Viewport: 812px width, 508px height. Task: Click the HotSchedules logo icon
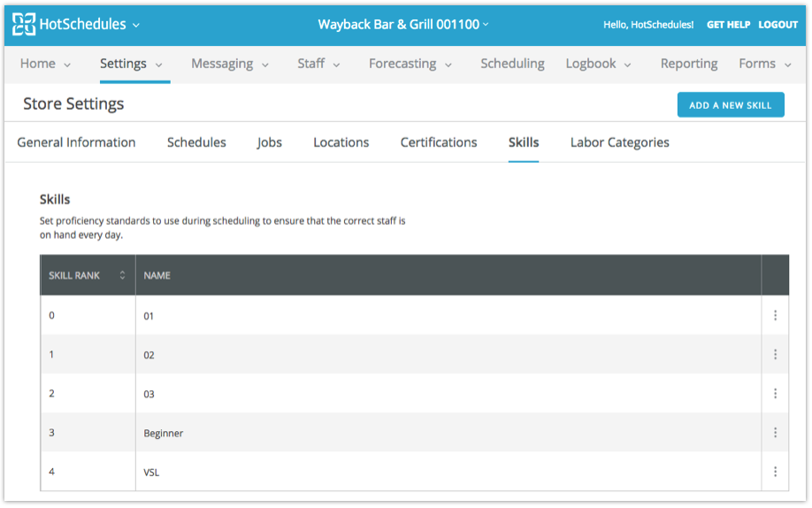coord(24,25)
